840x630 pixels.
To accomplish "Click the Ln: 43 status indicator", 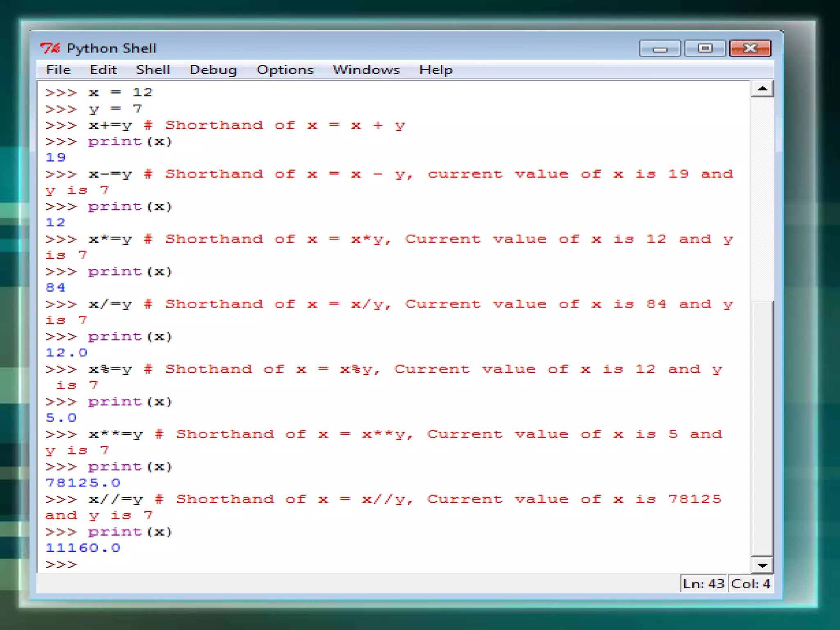I will 703,584.
